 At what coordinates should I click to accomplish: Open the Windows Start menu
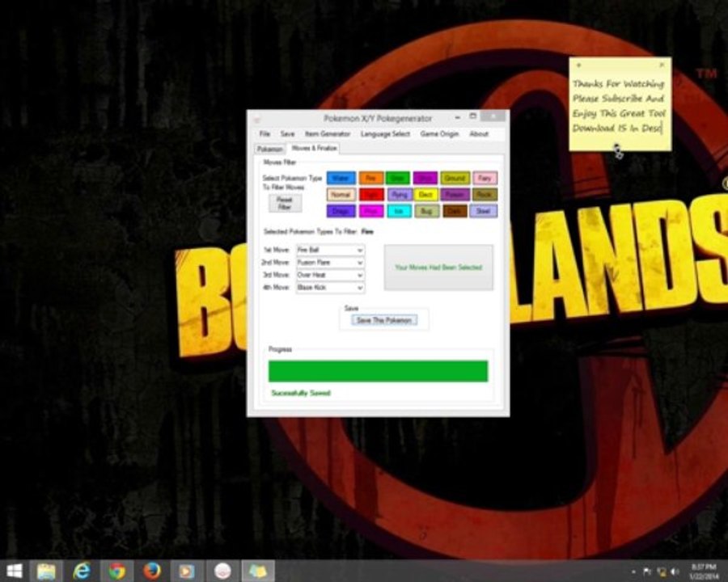[x=14, y=571]
